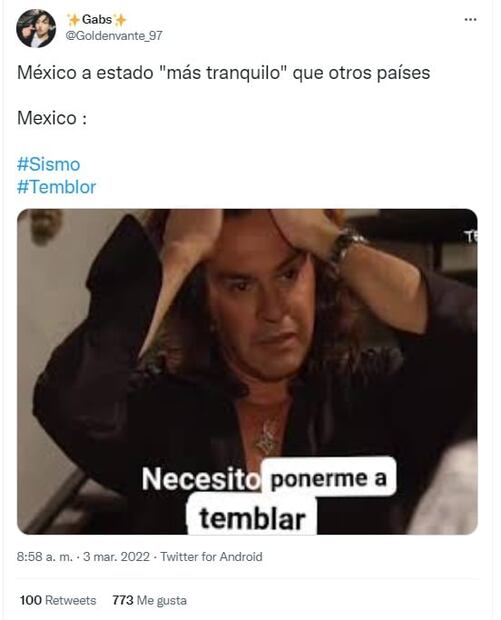Open the meme image in the tweet
The height and width of the screenshot is (620, 501).
[x=247, y=372]
